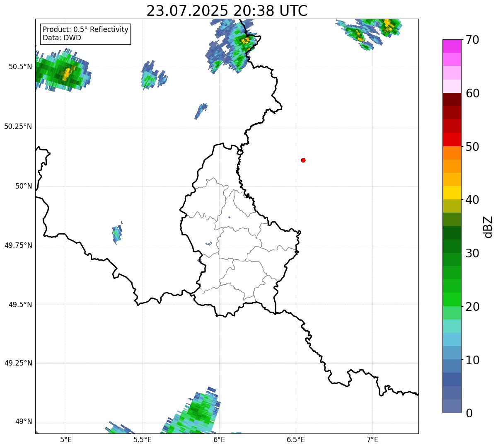Click the dark maroon colorbar segment below 60
This screenshot has width=498, height=448.
click(452, 99)
